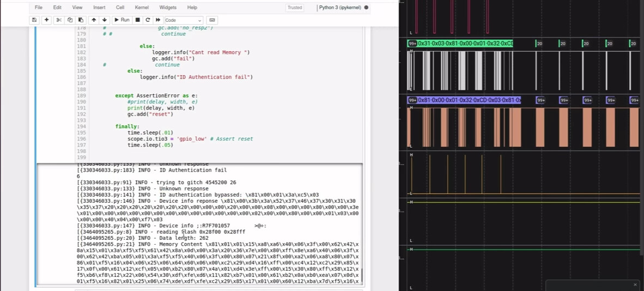Click the Trusted notebook button
This screenshot has width=644, height=291.
[x=294, y=8]
